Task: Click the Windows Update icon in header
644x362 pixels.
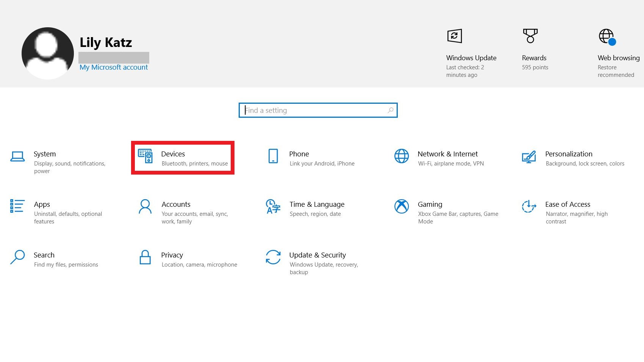Action: click(x=455, y=36)
